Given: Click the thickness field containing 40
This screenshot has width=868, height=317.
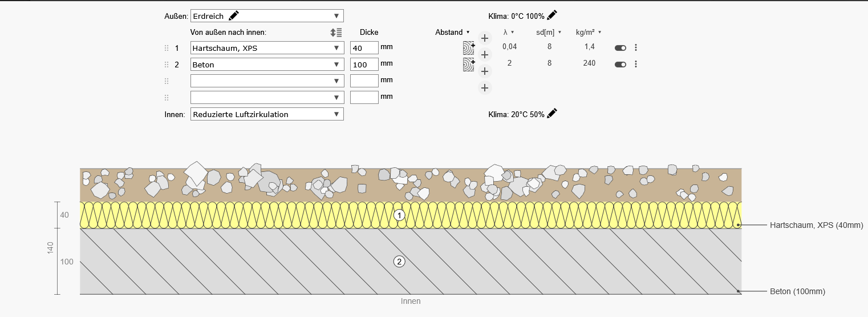Looking at the screenshot, I should [x=364, y=48].
